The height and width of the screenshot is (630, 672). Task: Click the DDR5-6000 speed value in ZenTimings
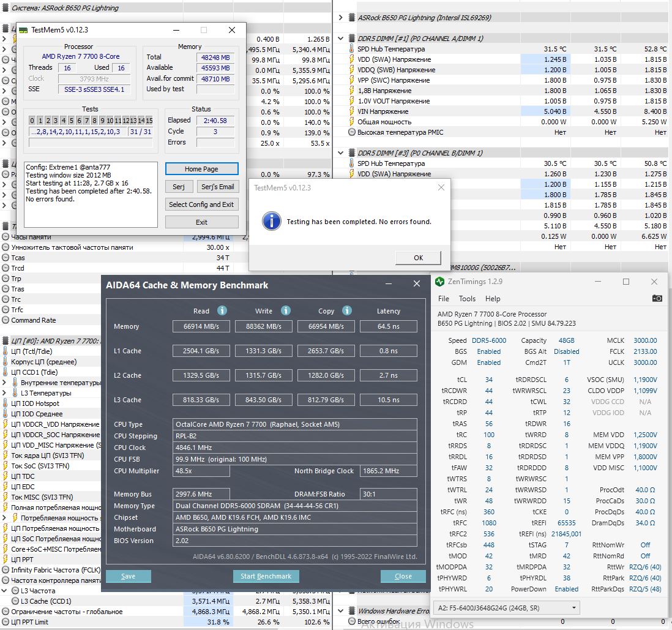pyautogui.click(x=489, y=340)
